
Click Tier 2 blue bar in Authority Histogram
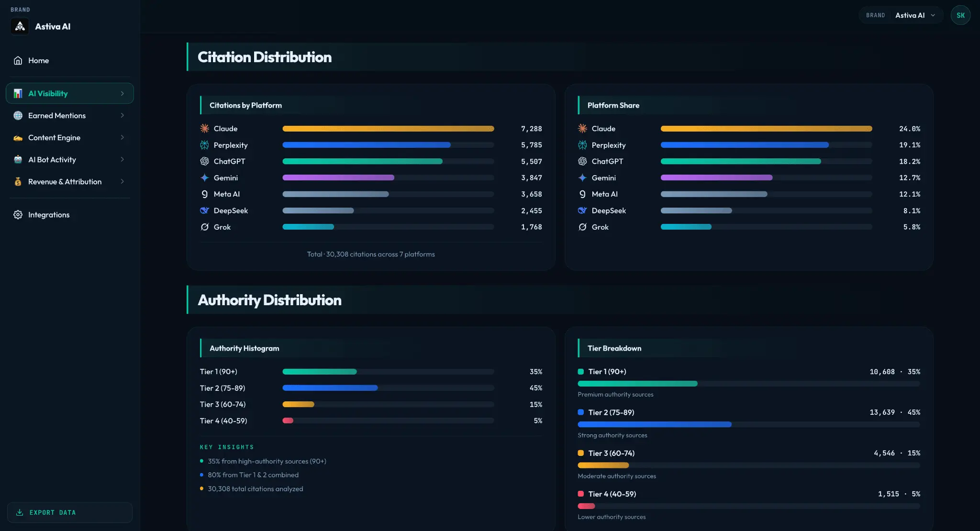[x=330, y=388]
